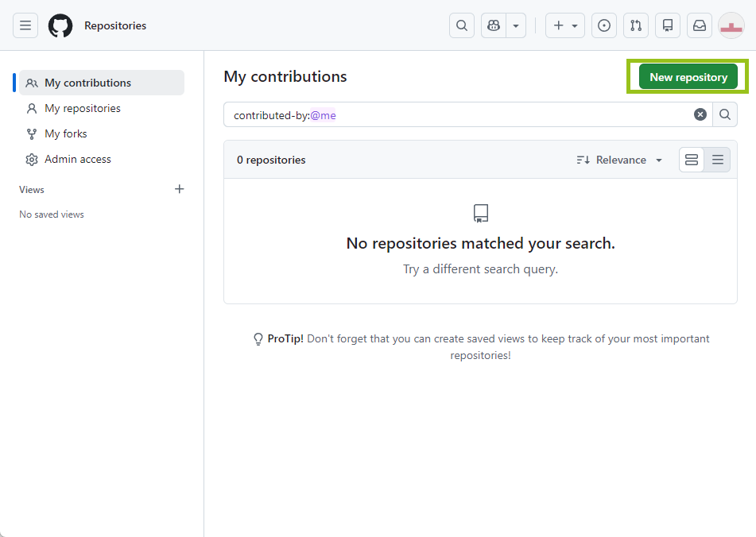The image size is (756, 537).
Task: Go to GitHub homepage via Octocat logo
Action: click(x=60, y=25)
